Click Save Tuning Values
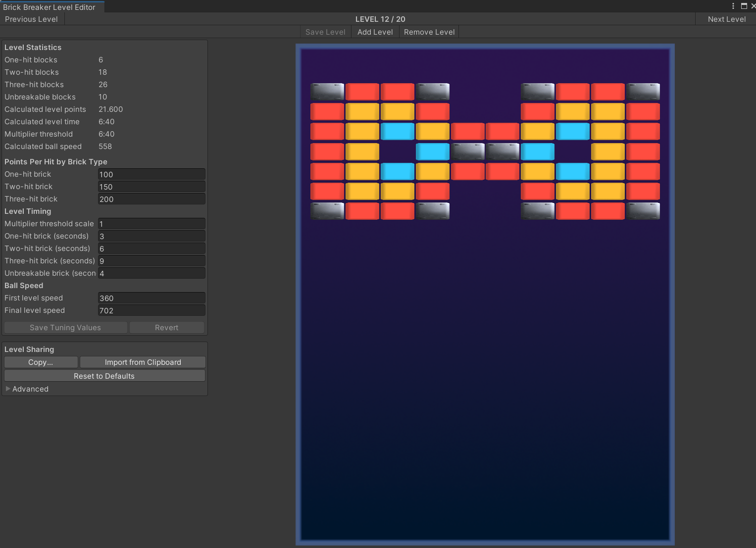 pyautogui.click(x=65, y=328)
